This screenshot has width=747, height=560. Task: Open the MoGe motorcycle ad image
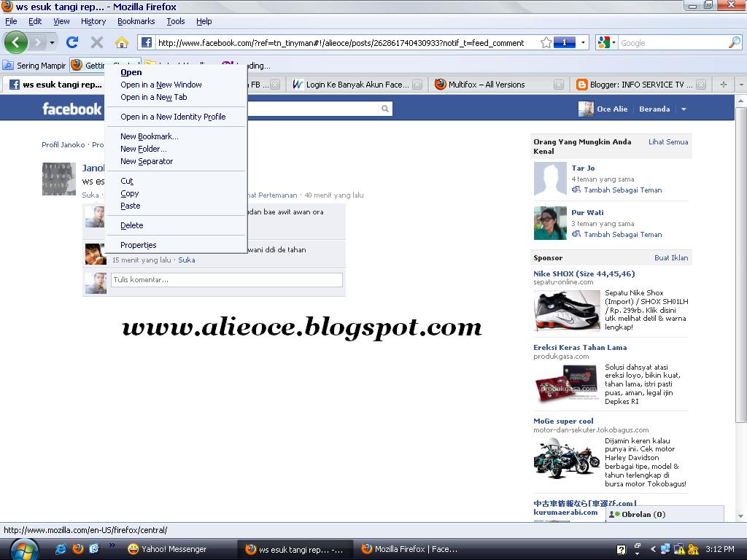pyautogui.click(x=566, y=459)
